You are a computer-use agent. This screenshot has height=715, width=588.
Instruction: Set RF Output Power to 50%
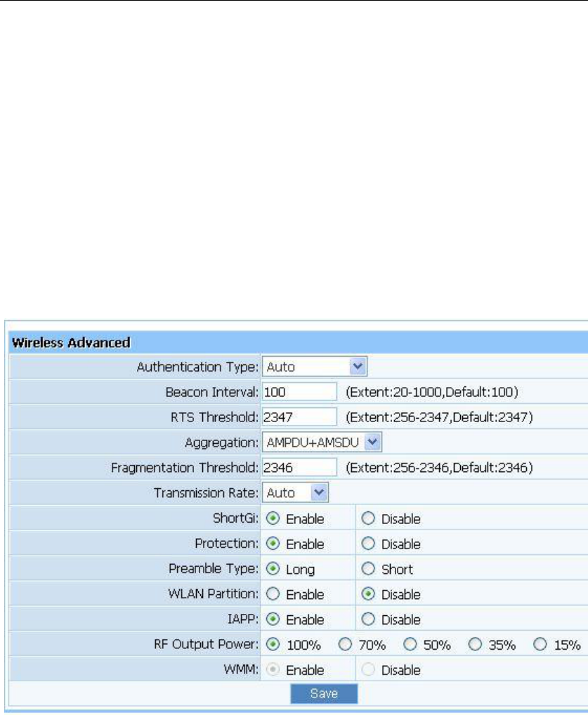tap(410, 644)
